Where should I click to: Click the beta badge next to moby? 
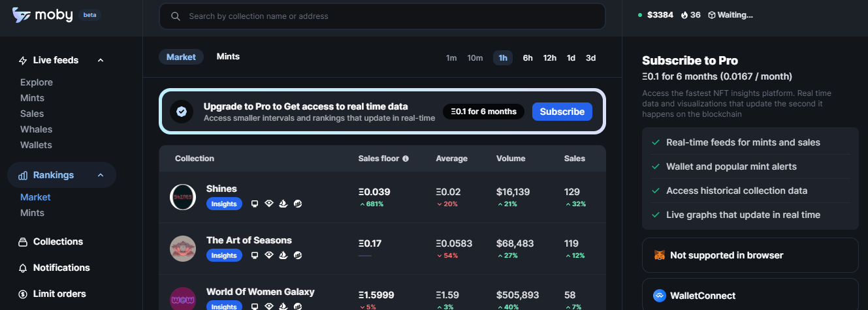pyautogui.click(x=89, y=15)
